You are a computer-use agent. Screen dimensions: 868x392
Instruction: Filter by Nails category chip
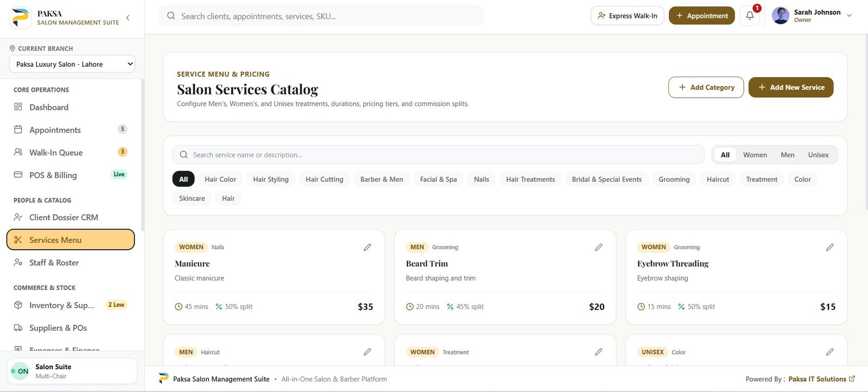(x=481, y=179)
